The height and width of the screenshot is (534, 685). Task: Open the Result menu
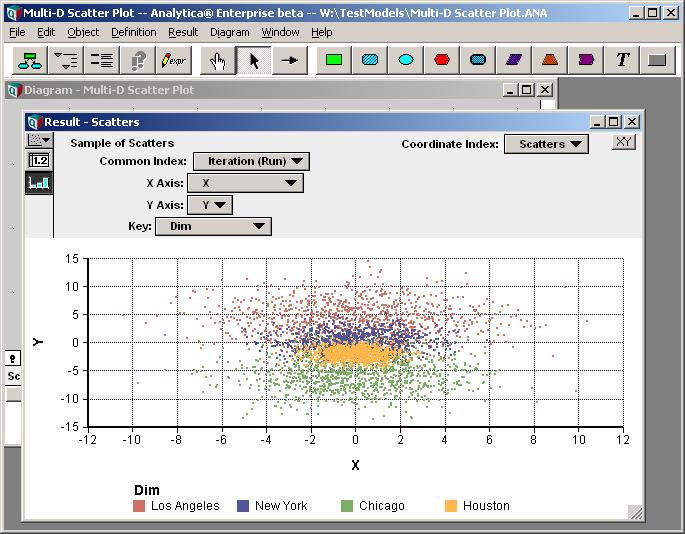[x=183, y=32]
